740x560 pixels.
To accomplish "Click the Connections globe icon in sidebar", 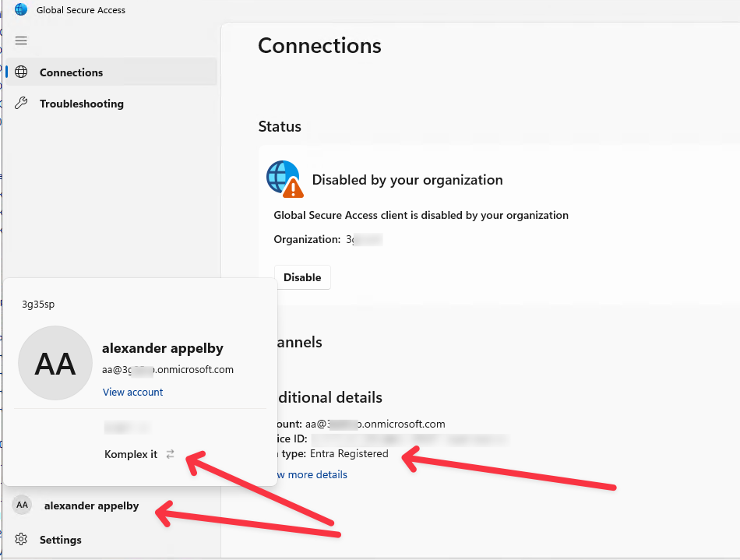I will click(x=22, y=72).
